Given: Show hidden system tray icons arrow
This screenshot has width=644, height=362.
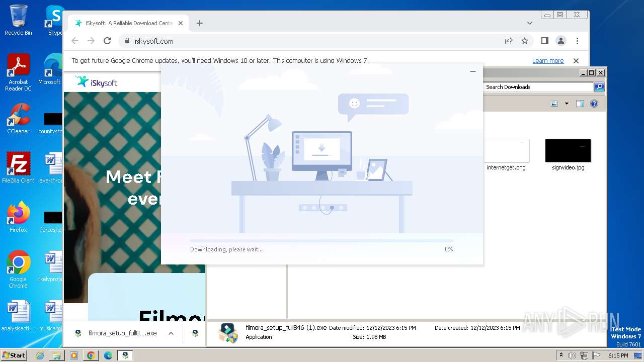Looking at the screenshot, I should (x=561, y=355).
